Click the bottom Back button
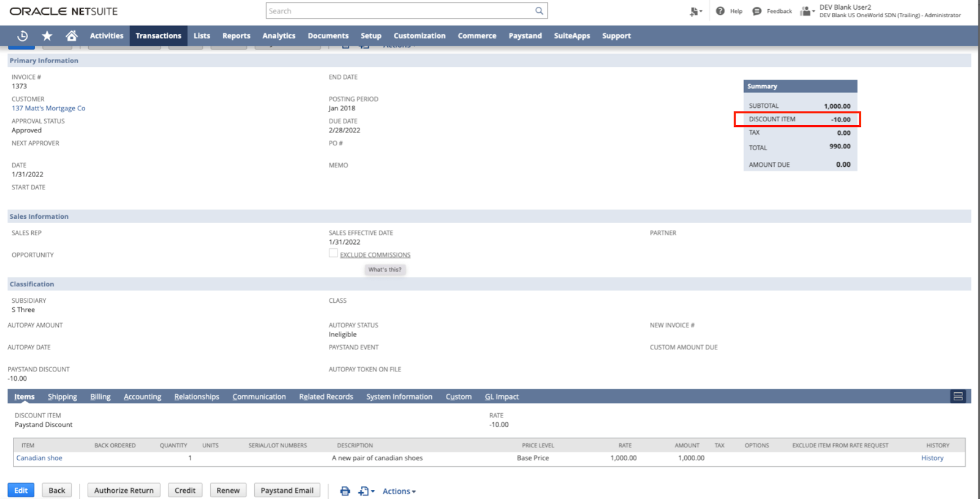The height and width of the screenshot is (499, 980). (57, 490)
